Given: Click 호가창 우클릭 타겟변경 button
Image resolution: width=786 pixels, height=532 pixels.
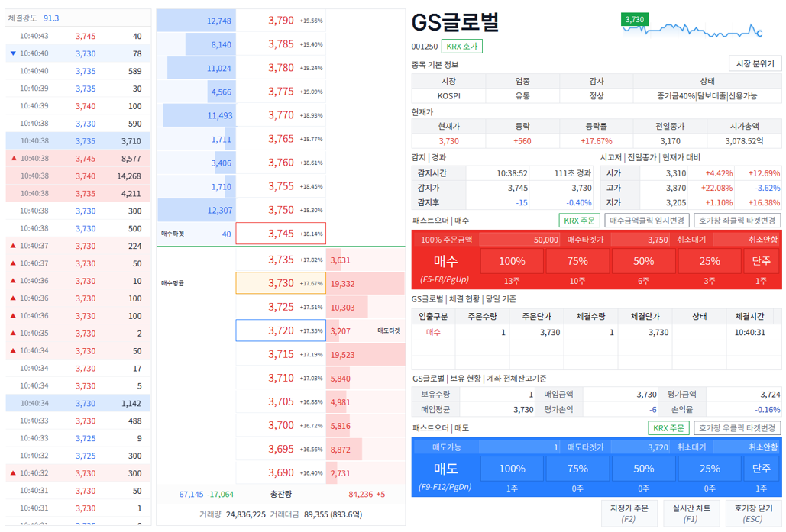Looking at the screenshot, I should (x=737, y=428).
